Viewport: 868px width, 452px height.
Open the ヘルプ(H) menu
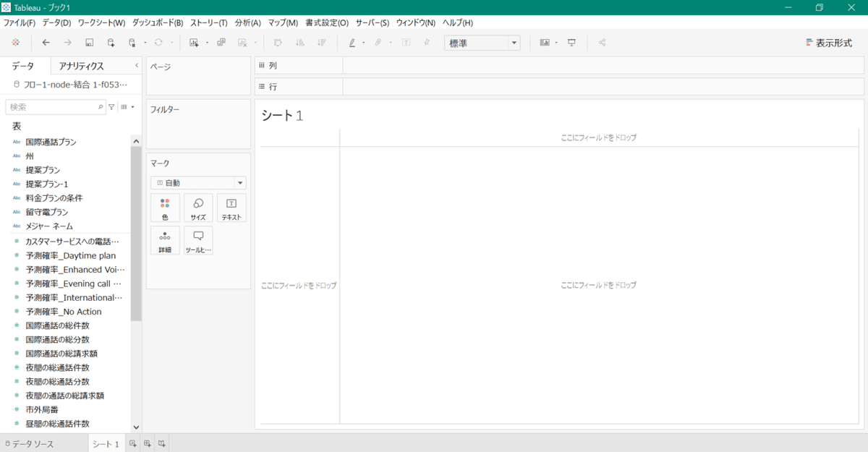(457, 23)
